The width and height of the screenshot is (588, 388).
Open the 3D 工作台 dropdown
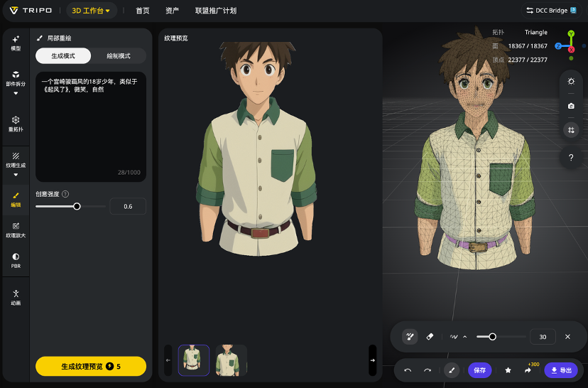pos(91,11)
